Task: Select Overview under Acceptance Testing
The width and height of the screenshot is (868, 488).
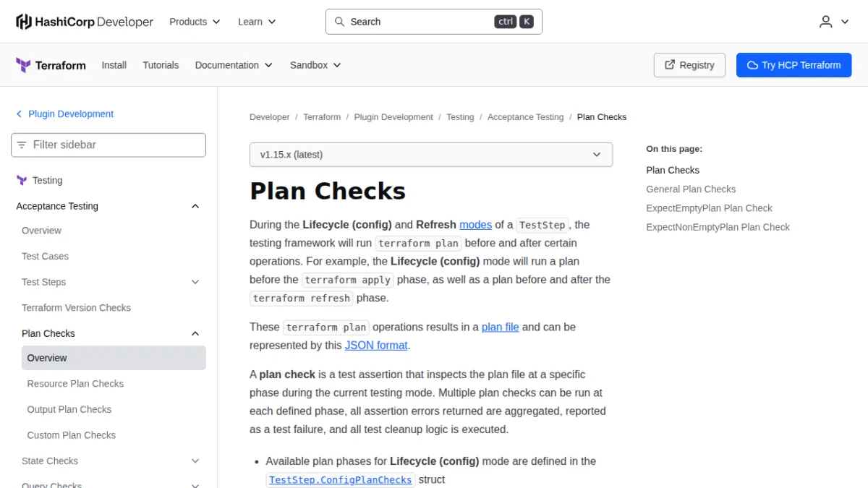Action: point(41,231)
